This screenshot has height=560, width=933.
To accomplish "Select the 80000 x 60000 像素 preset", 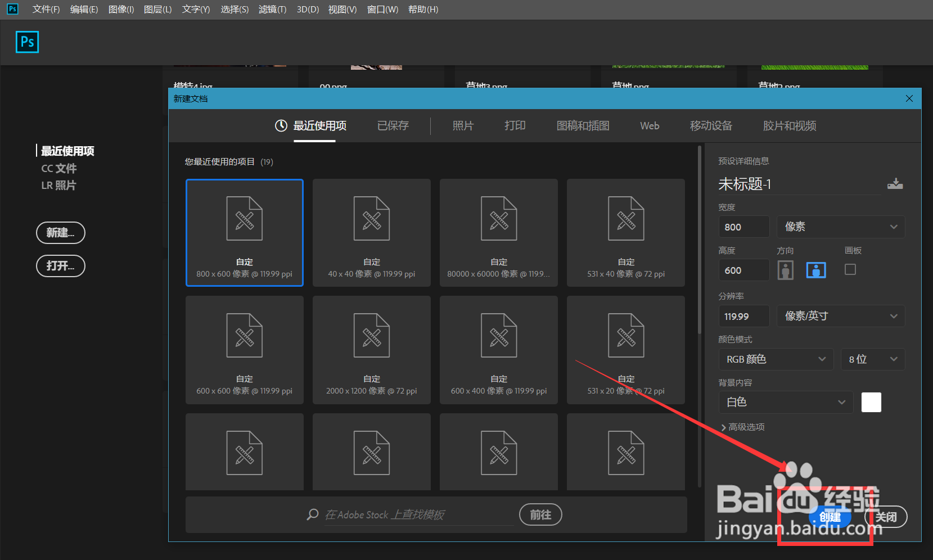I will pos(499,233).
